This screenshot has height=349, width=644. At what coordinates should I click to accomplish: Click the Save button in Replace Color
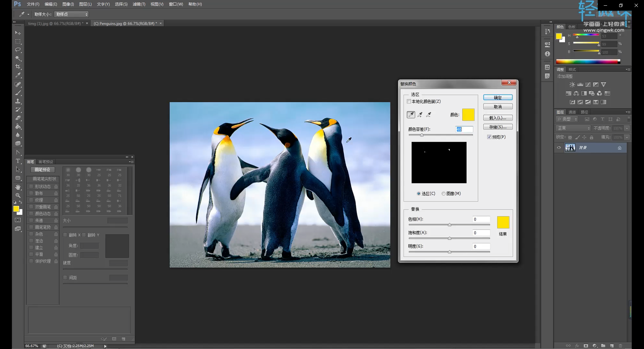click(498, 127)
